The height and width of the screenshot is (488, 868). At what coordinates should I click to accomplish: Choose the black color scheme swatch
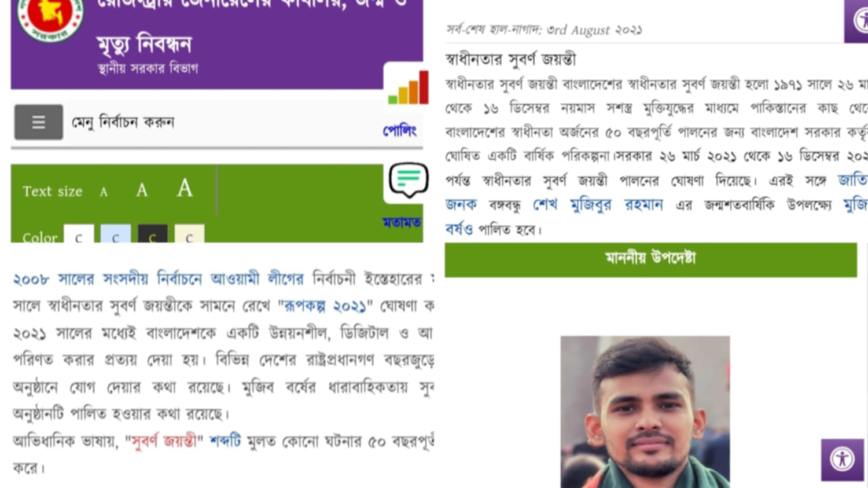(x=153, y=234)
